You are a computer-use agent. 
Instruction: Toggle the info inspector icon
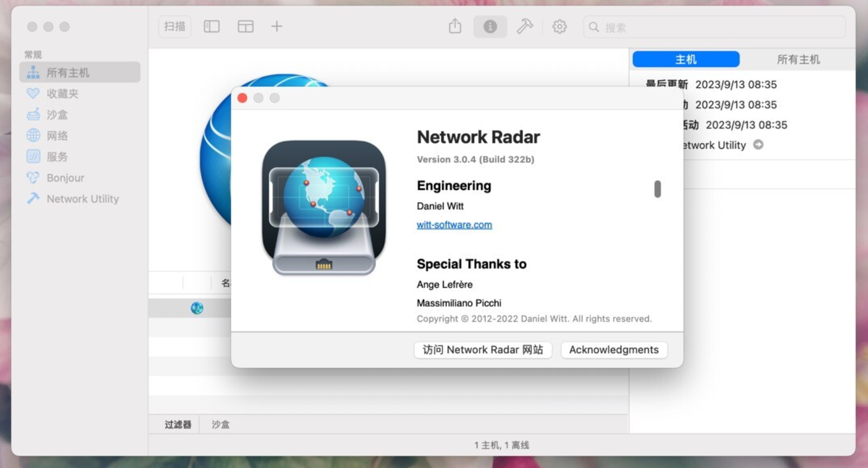[490, 26]
